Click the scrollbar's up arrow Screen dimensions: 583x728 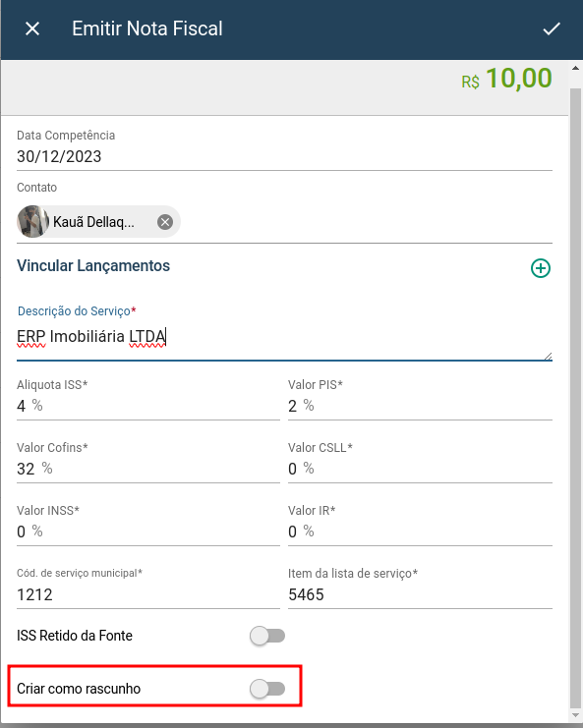coord(575,68)
